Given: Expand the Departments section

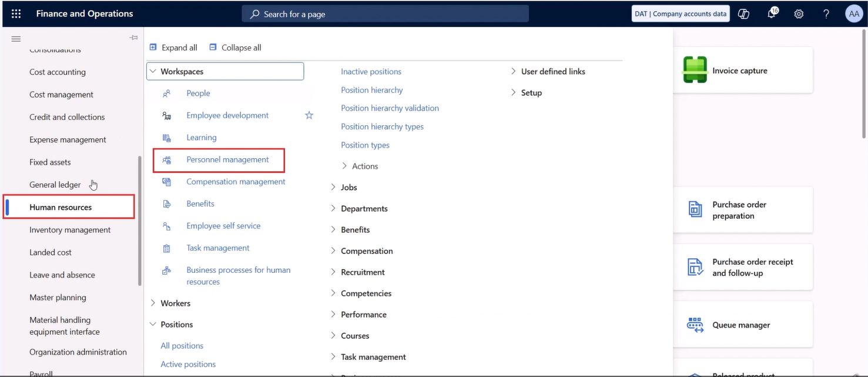Looking at the screenshot, I should (333, 208).
